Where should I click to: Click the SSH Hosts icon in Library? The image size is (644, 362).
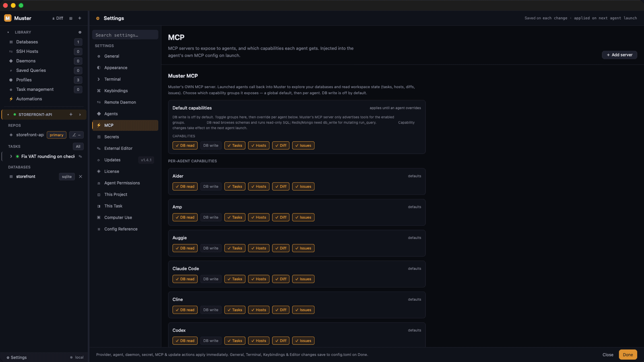(11, 52)
